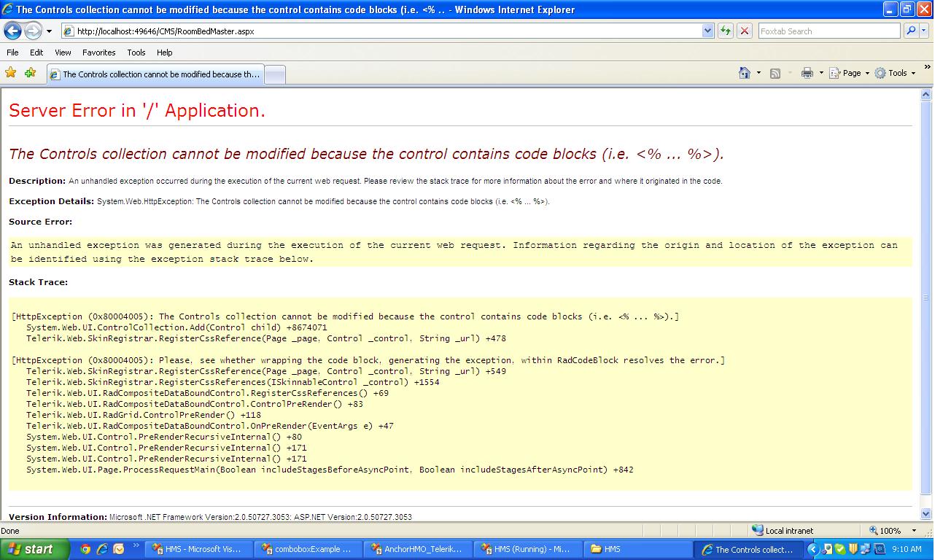This screenshot has height=560, width=951.
Task: Click the 'Version Information:' label
Action: tap(58, 517)
